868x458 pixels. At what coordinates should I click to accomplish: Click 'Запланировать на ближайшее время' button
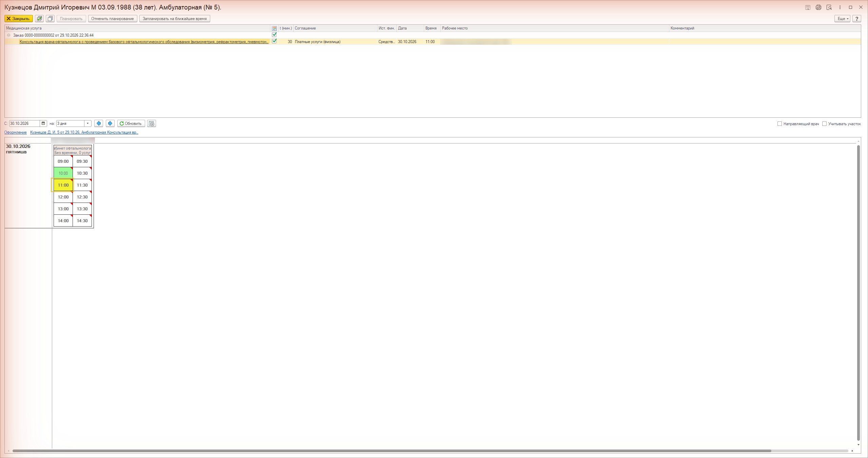pos(175,19)
